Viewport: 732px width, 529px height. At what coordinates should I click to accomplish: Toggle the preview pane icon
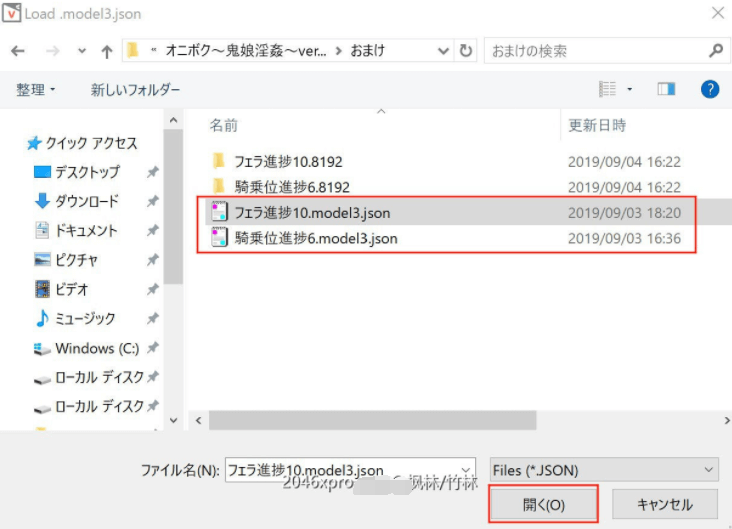point(666,89)
